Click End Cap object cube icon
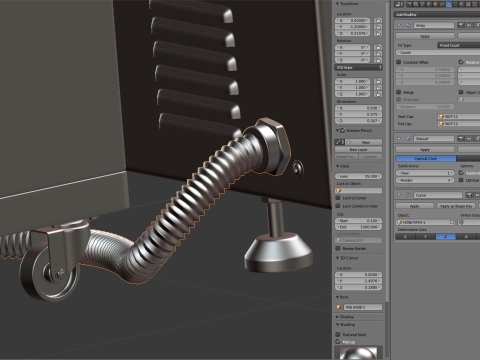This screenshot has width=480, height=360. pyautogui.click(x=441, y=124)
